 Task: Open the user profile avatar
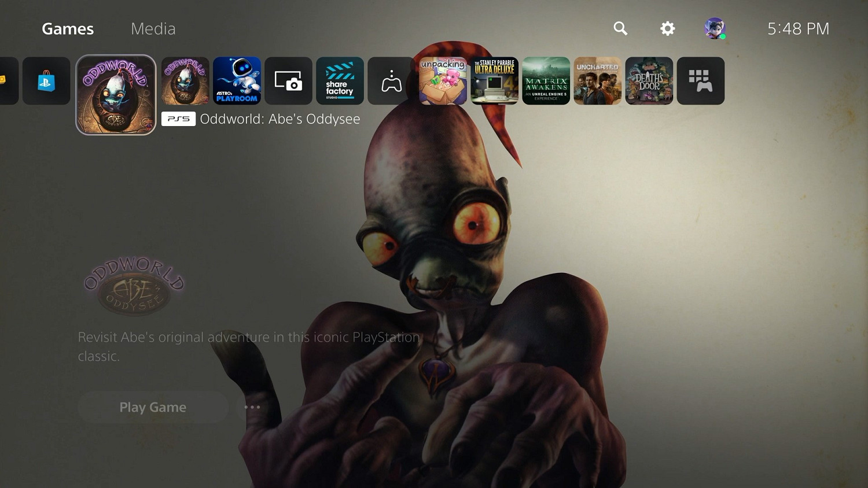(715, 28)
